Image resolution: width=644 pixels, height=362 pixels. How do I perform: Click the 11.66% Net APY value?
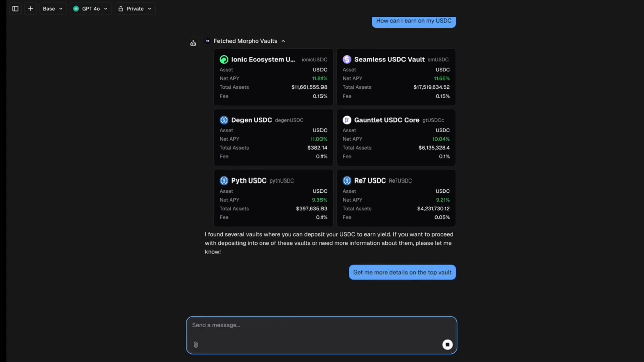[442, 78]
